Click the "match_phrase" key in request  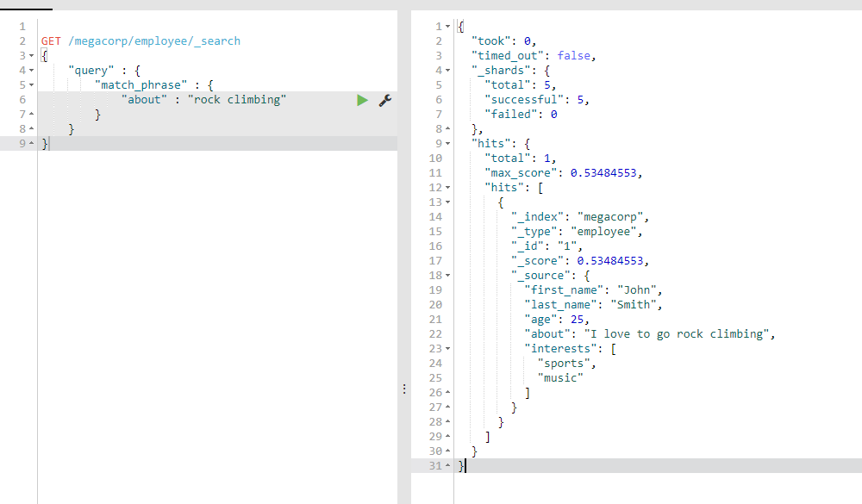click(x=141, y=85)
